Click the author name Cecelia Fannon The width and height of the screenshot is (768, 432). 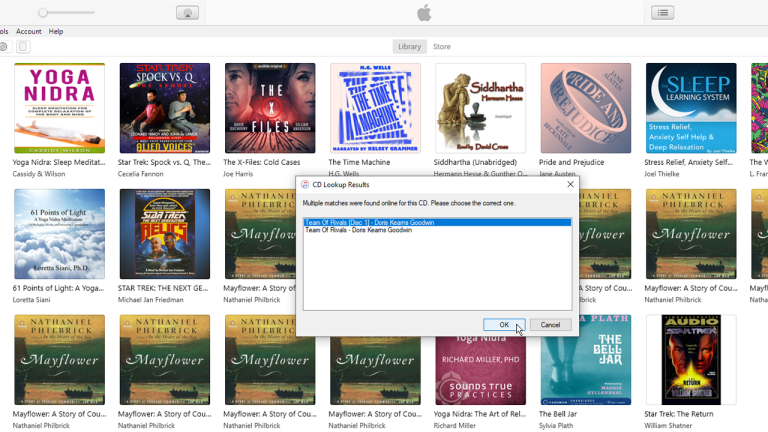141,174
